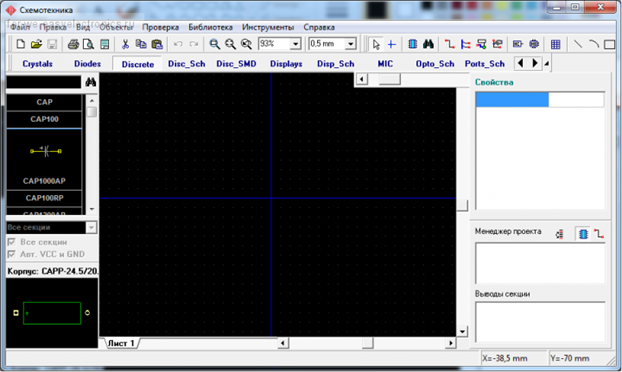
Task: Click the Zoom in magnifier icon
Action: click(x=215, y=44)
